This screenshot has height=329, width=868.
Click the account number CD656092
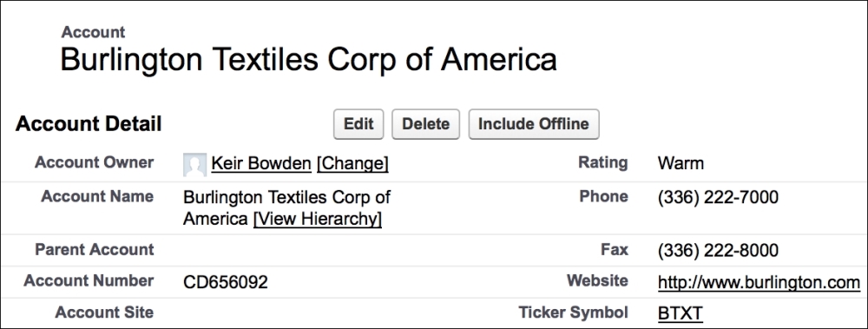click(x=226, y=282)
